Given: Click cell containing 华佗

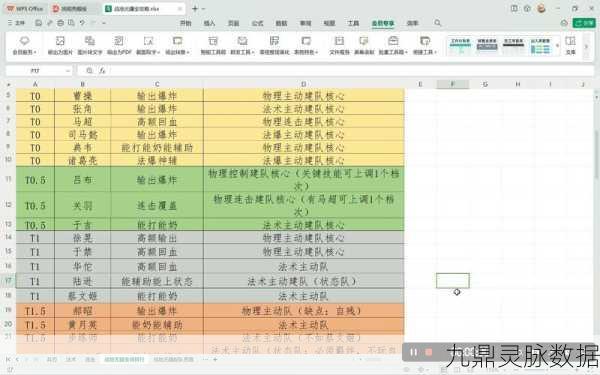Looking at the screenshot, I should 83,266.
